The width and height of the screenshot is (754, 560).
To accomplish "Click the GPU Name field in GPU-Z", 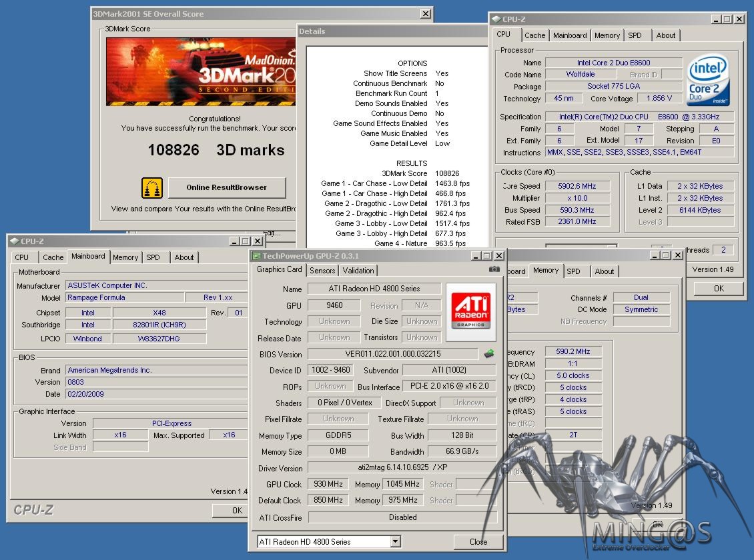I will click(x=374, y=289).
